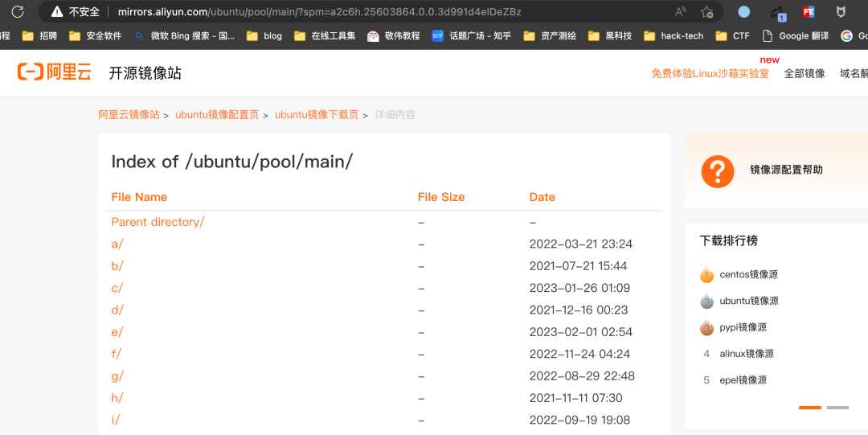This screenshot has height=435, width=868.
Task: Open Parent directory/ link
Action: tap(158, 222)
